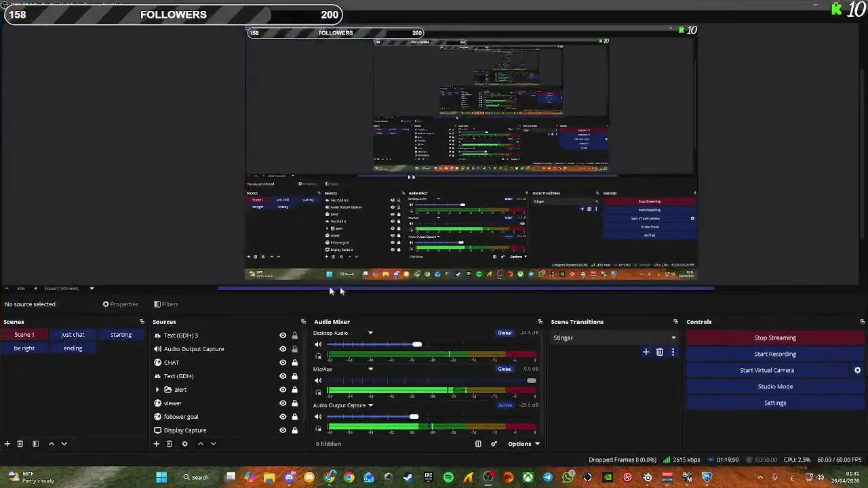Open scene filters icon in the Scenes toolbar
868x488 pixels.
click(x=35, y=444)
